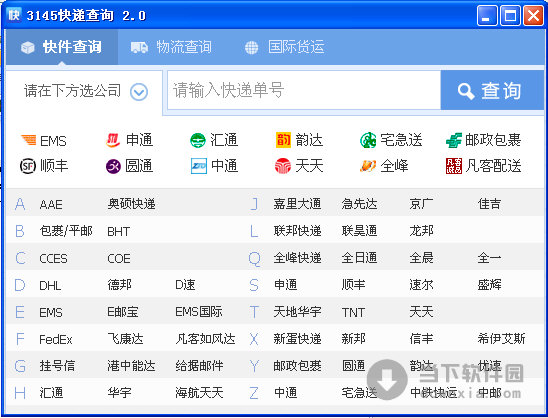The width and height of the screenshot is (548, 418).
Task: Choose 港中能达 courier
Action: [131, 366]
